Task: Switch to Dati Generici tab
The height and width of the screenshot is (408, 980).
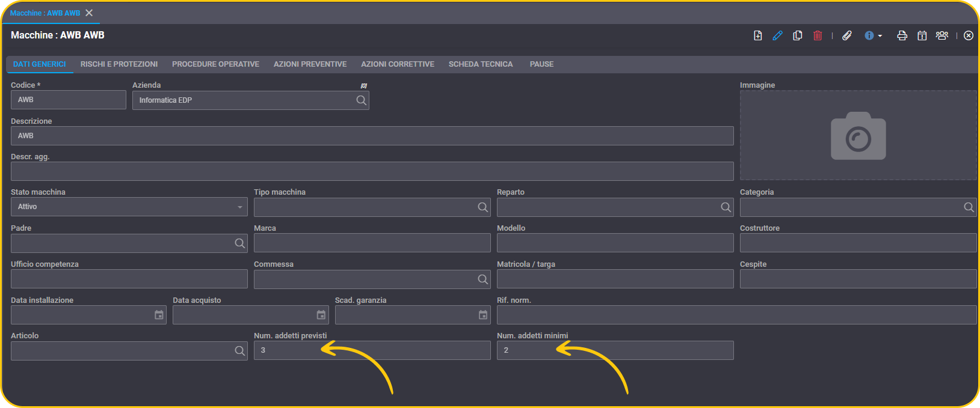Action: [x=40, y=64]
